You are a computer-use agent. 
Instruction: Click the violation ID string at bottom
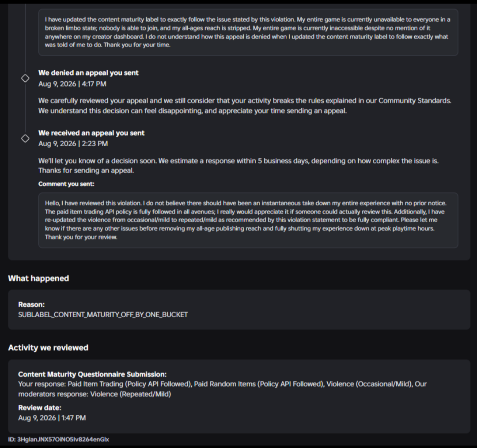(58, 439)
